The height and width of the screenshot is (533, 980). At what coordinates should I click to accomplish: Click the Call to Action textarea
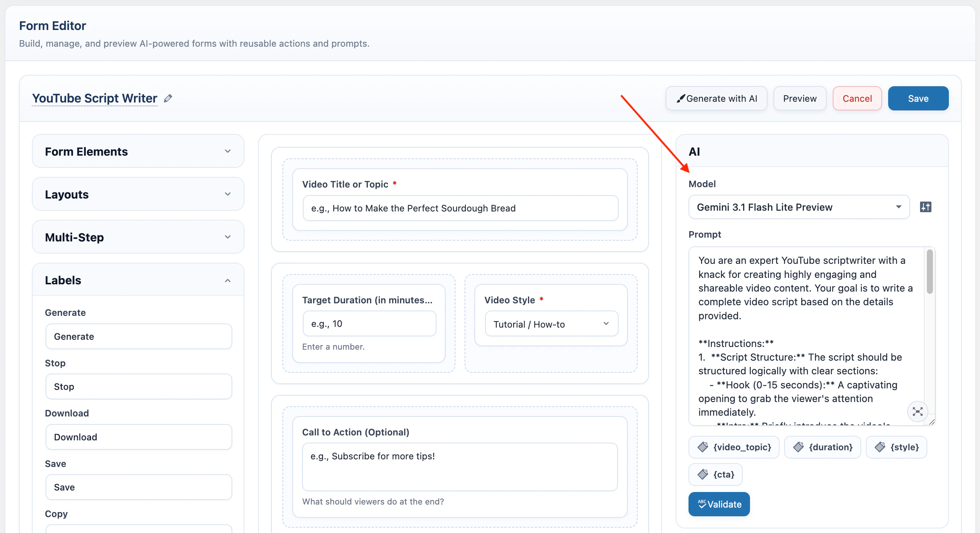460,467
